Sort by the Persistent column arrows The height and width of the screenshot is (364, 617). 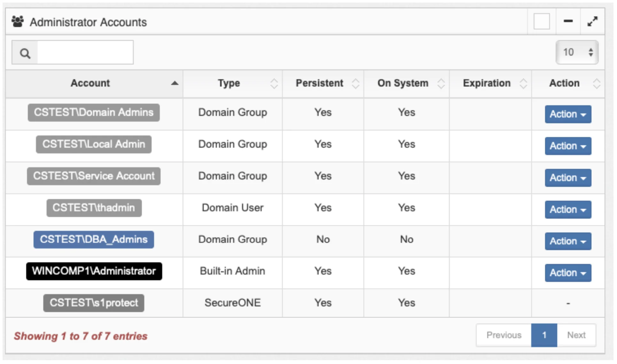[355, 83]
